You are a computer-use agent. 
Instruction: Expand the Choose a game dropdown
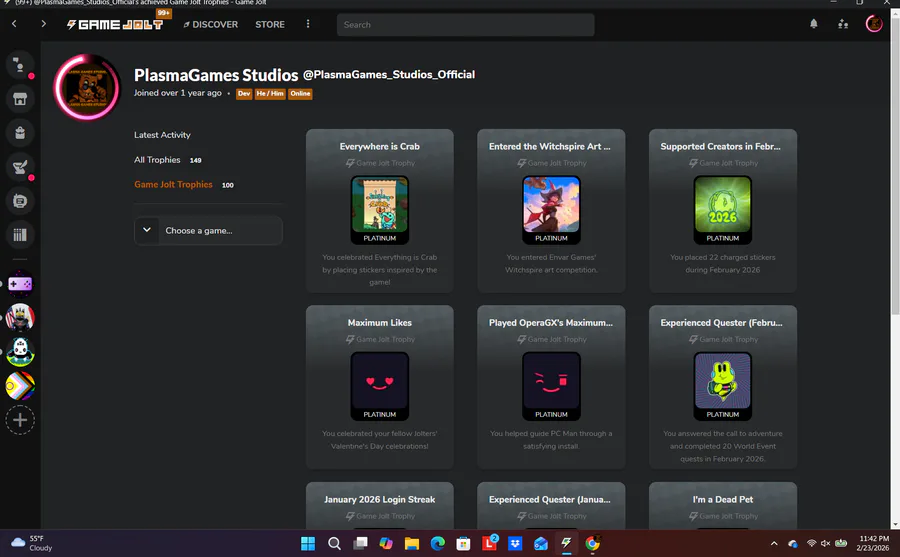pos(208,230)
